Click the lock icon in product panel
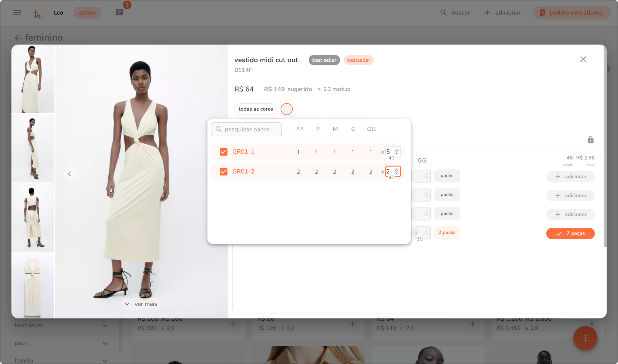 pyautogui.click(x=590, y=140)
